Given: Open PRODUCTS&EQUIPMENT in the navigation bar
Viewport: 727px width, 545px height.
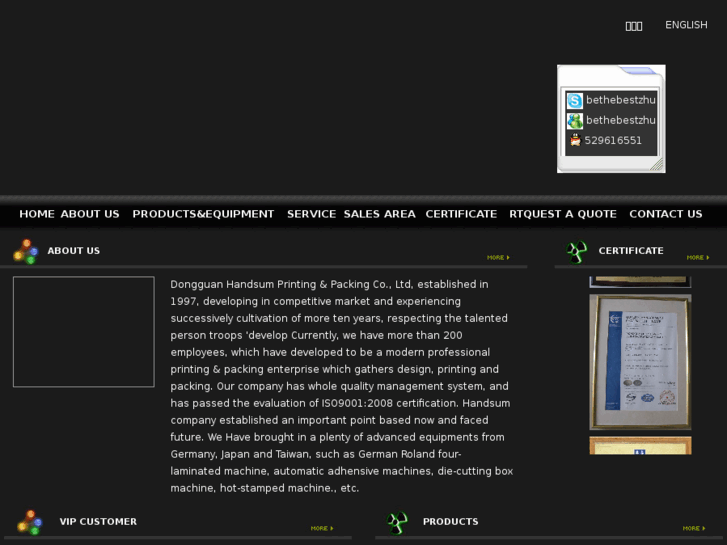Looking at the screenshot, I should 203,214.
